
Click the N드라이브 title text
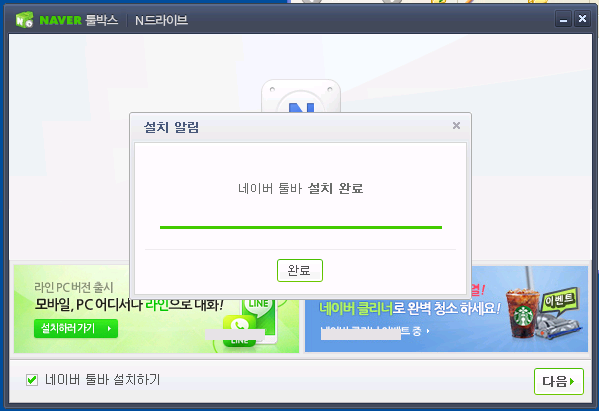tap(161, 20)
